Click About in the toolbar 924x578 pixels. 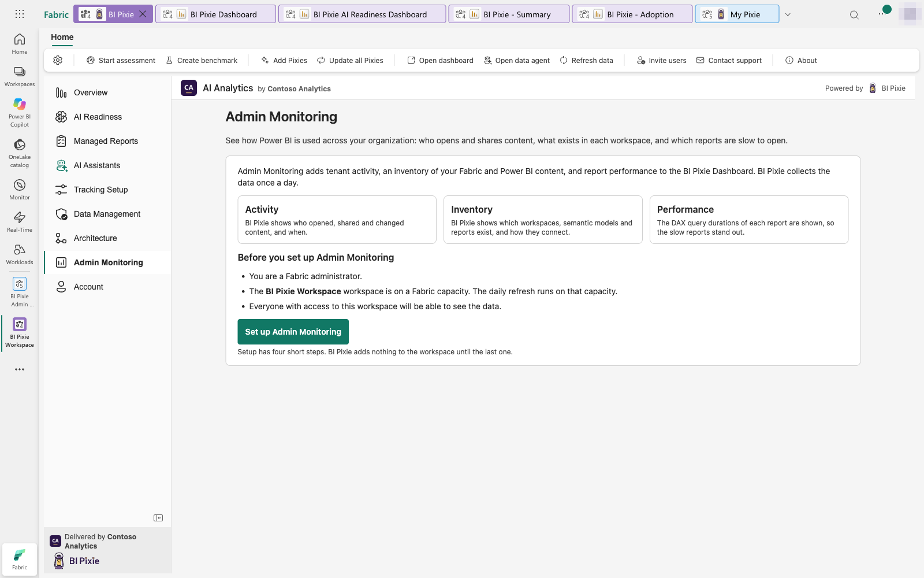tap(801, 60)
